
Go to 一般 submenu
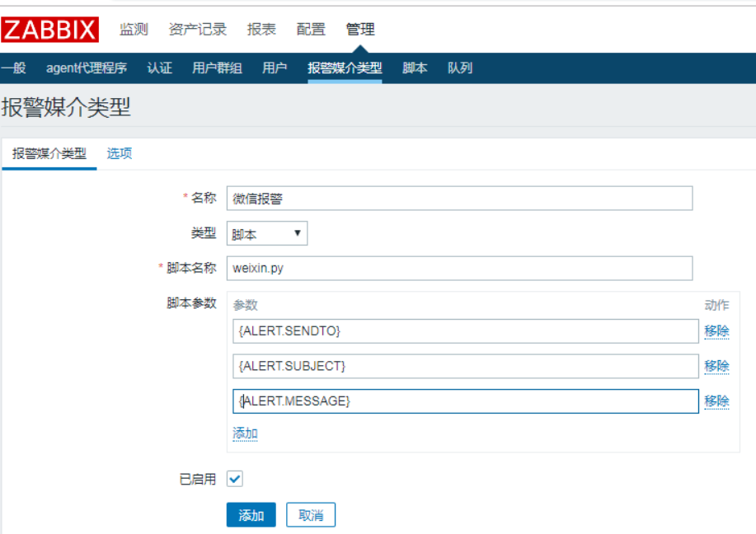(x=13, y=68)
